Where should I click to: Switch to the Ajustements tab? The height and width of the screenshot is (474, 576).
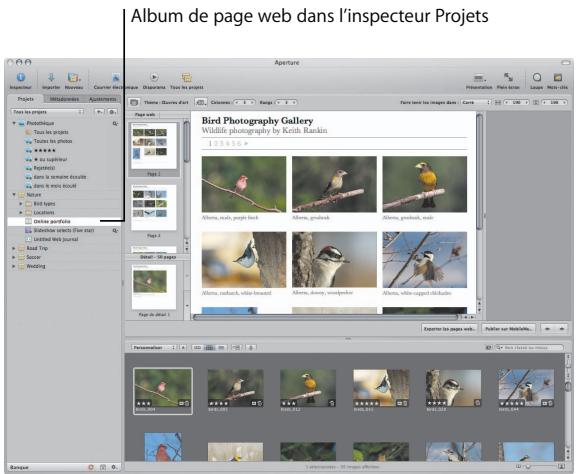coord(102,99)
